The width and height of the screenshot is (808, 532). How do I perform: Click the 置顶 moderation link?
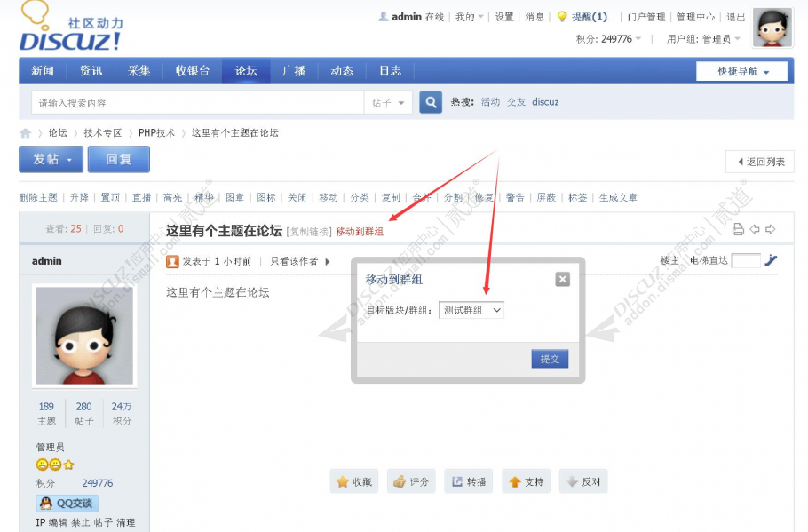[110, 197]
